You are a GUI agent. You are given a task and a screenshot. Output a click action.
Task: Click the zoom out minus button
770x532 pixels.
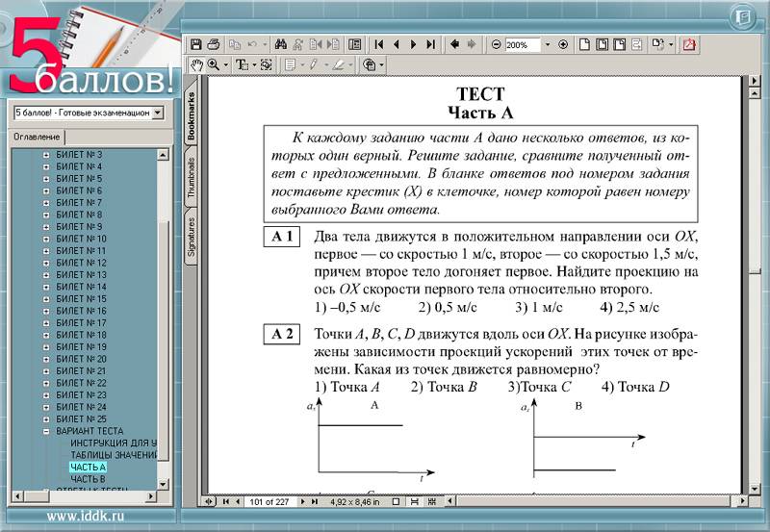pos(496,44)
